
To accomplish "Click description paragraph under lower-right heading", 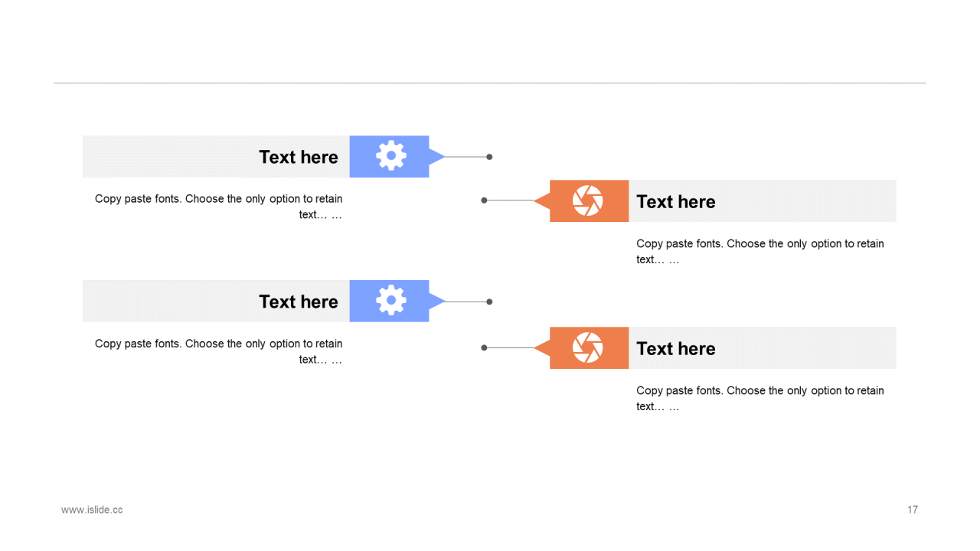I will click(759, 398).
